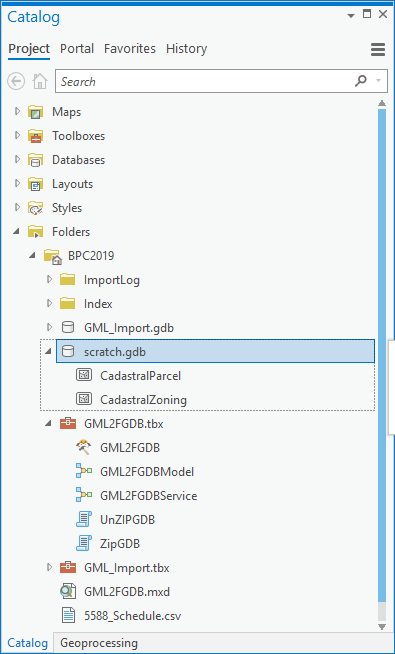This screenshot has height=654, width=395.
Task: Switch to the History tab
Action: pos(186,49)
